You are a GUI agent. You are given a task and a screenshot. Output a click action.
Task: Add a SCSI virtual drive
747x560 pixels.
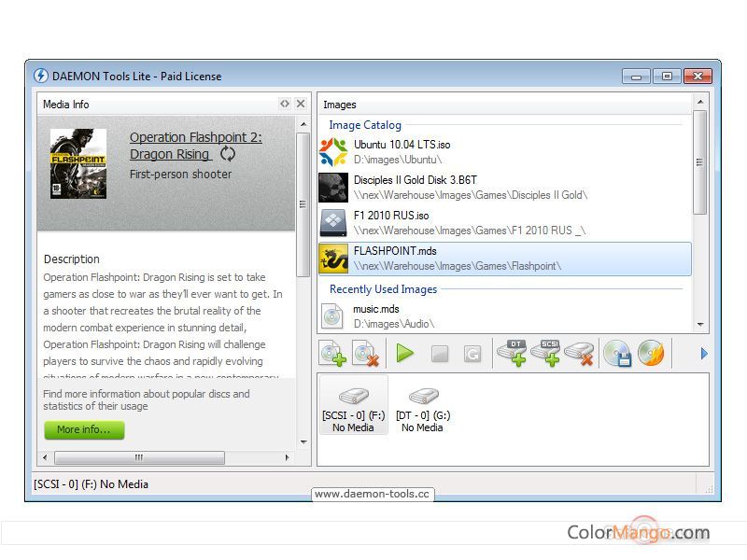(x=545, y=354)
